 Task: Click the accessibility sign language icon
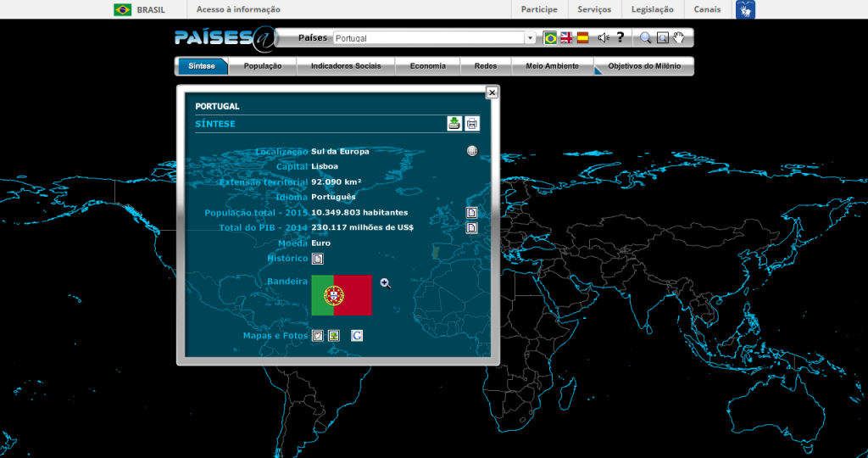click(x=745, y=9)
